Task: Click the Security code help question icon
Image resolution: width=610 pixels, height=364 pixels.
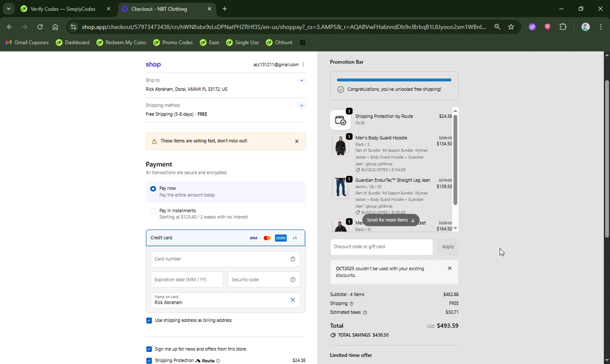Action: click(293, 279)
